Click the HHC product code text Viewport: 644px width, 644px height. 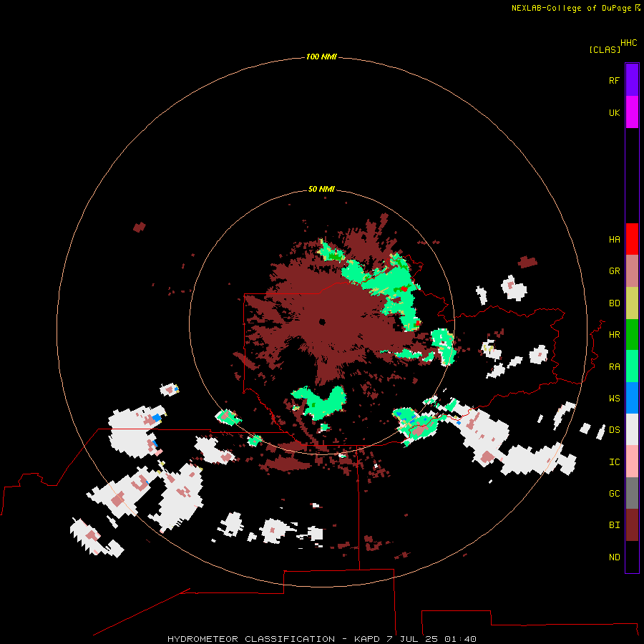click(628, 43)
